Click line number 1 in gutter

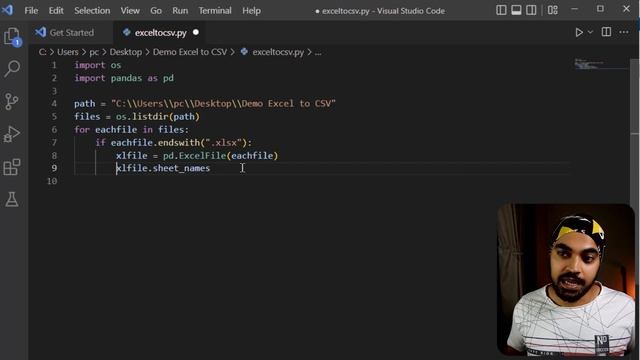click(x=54, y=65)
